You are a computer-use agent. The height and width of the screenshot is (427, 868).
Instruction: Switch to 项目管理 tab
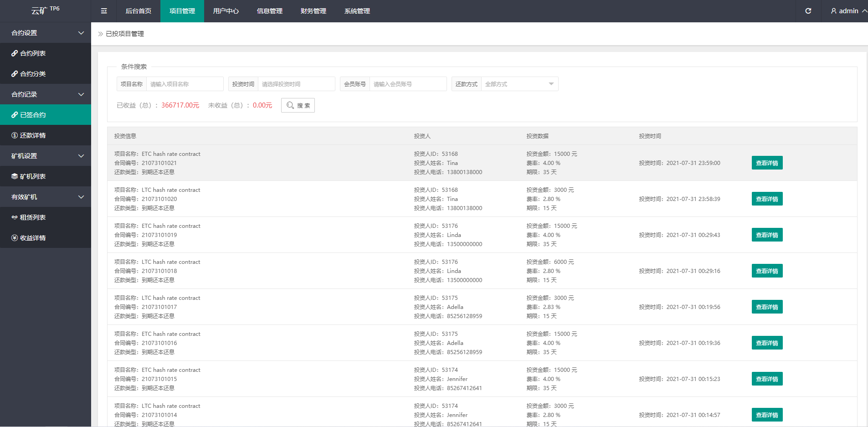[182, 11]
